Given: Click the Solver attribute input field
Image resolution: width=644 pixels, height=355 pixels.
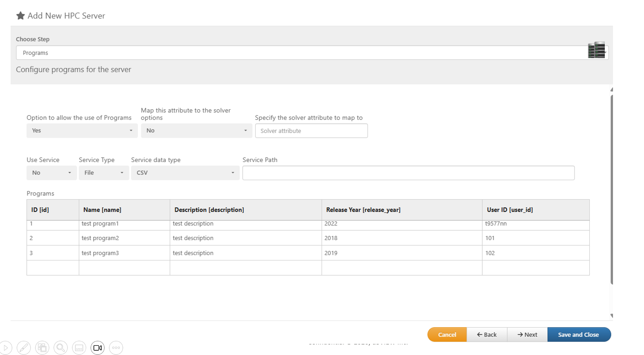Looking at the screenshot, I should 311,131.
